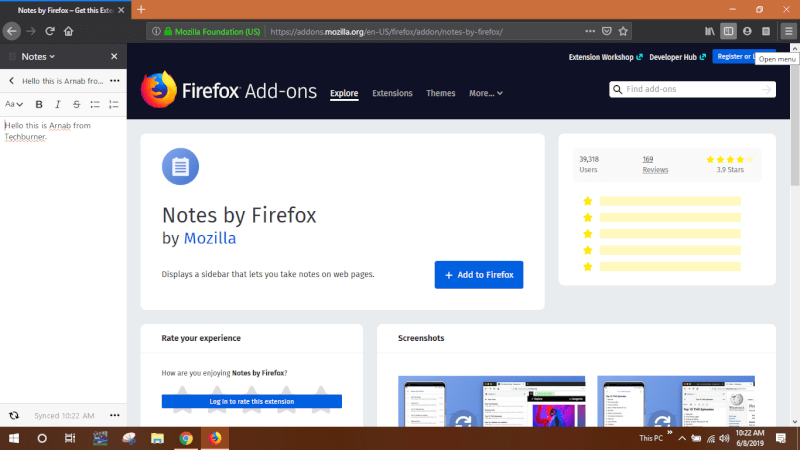Open the Firefox hamburger menu
This screenshot has height=450, width=800.
click(789, 31)
